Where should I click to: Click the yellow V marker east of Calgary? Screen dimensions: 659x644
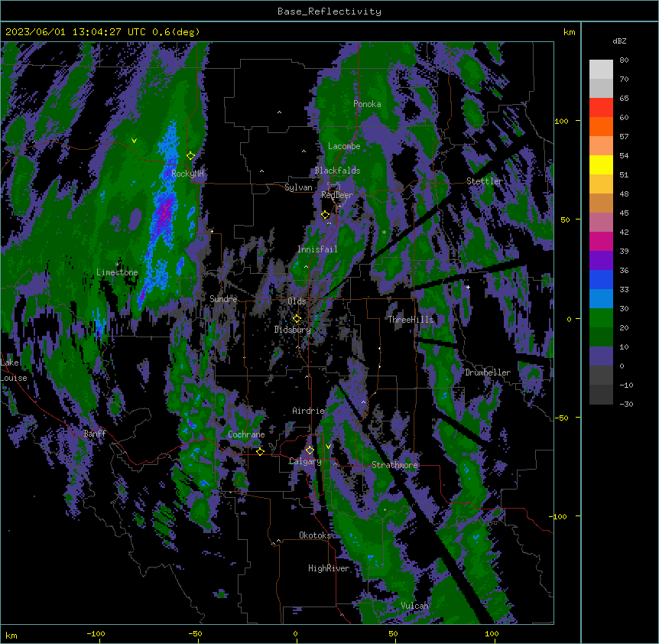328,447
